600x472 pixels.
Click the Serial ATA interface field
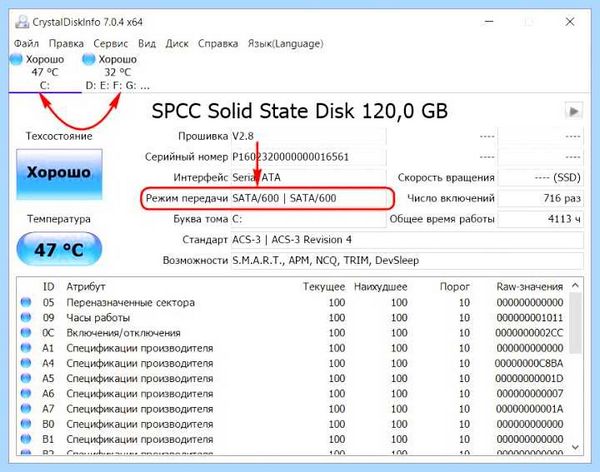[x=308, y=178]
